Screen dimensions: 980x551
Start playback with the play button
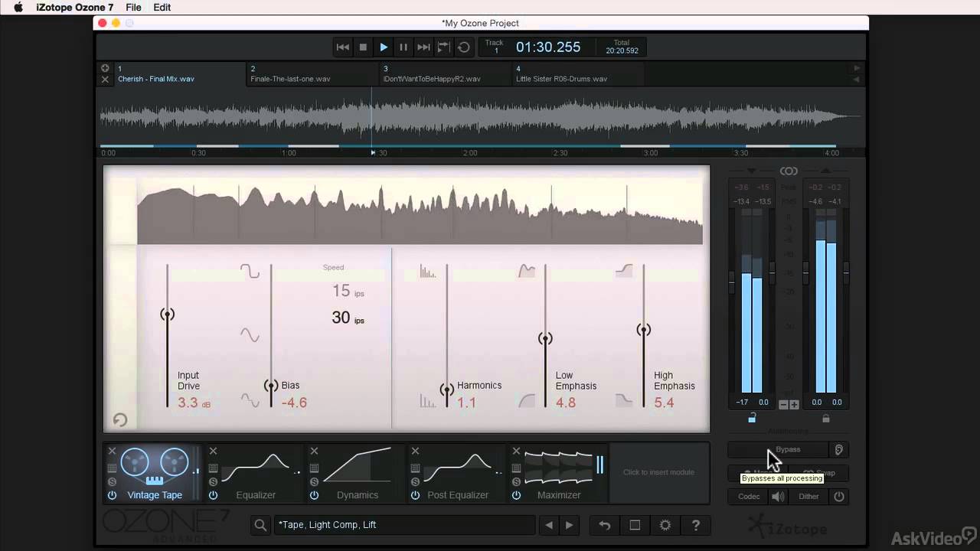[384, 47]
